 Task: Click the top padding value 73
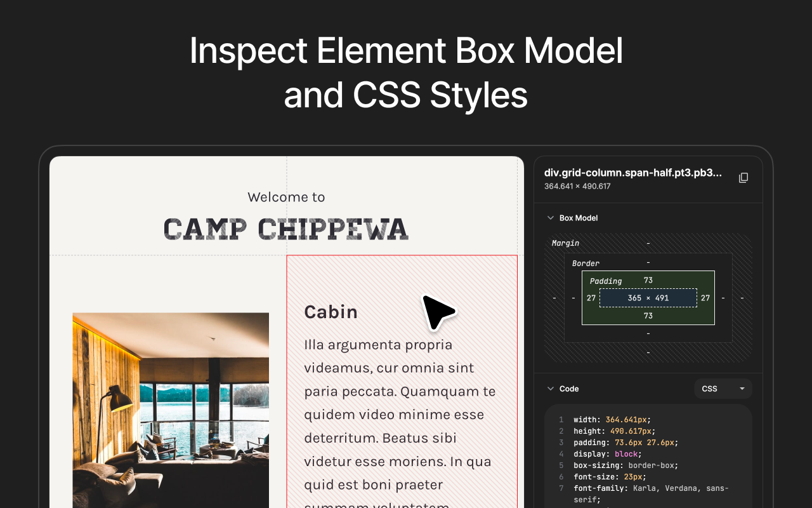click(x=648, y=280)
